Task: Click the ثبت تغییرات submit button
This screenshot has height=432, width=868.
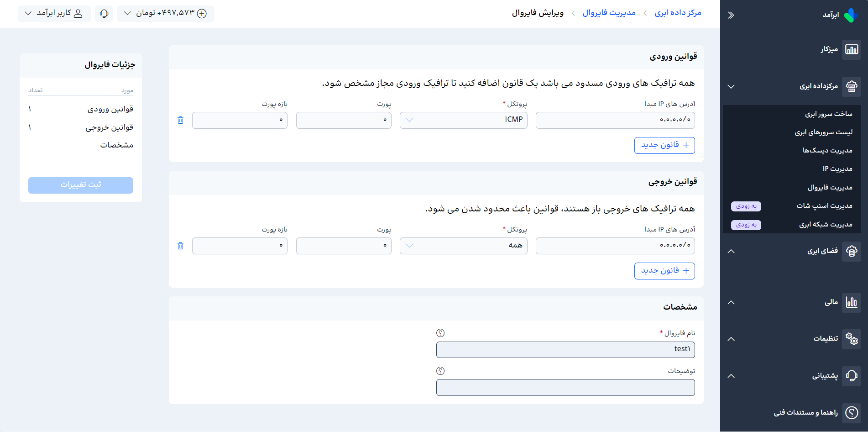Action: coord(81,185)
